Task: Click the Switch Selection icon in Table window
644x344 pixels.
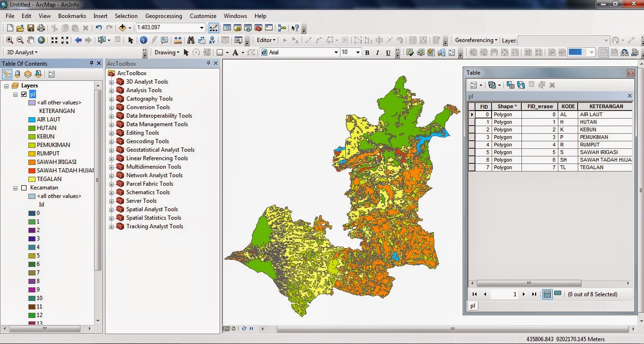Action: [x=521, y=85]
